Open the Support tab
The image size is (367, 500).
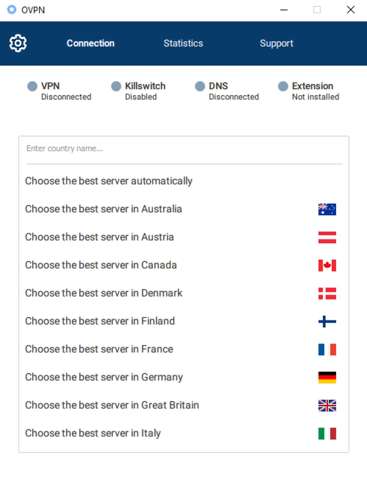[276, 43]
